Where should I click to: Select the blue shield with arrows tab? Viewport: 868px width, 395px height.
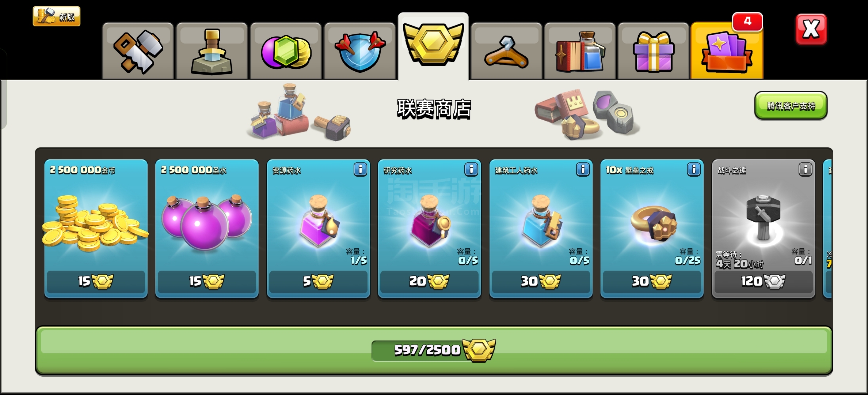click(360, 51)
